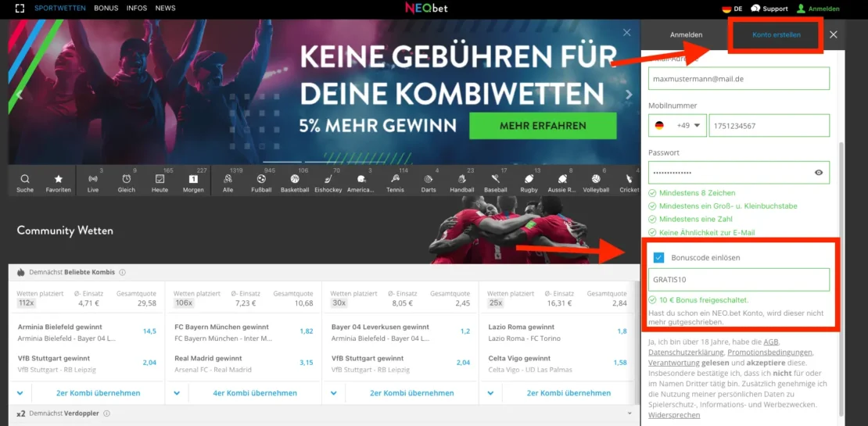This screenshot has height=426, width=868.
Task: Select the Cricket sport icon
Action: pyautogui.click(x=629, y=179)
